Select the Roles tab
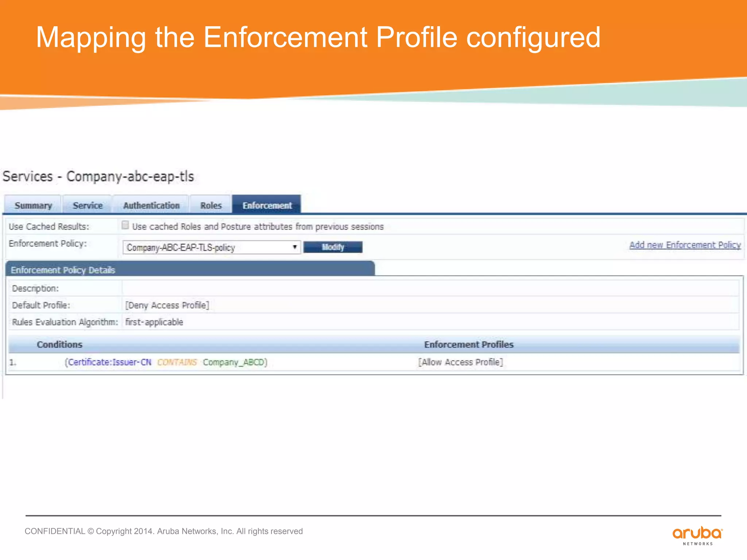Viewport: 747px width, 560px height. [211, 205]
